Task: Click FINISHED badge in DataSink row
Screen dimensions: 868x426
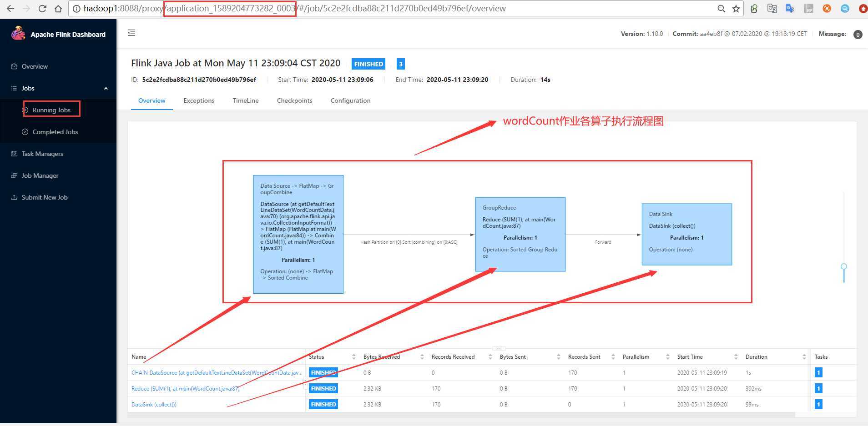Action: pyautogui.click(x=323, y=405)
